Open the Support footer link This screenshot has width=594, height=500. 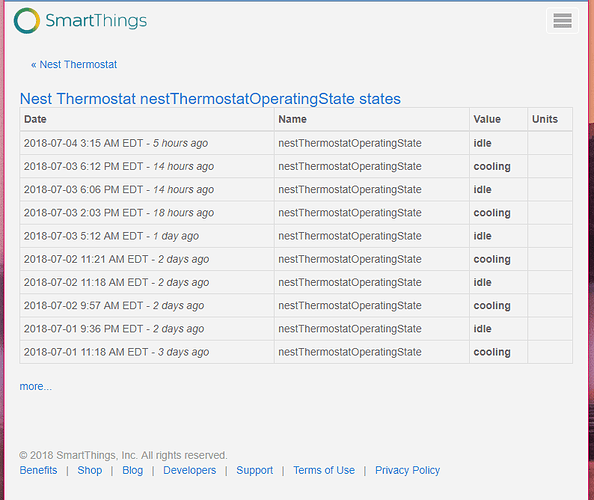click(x=255, y=470)
